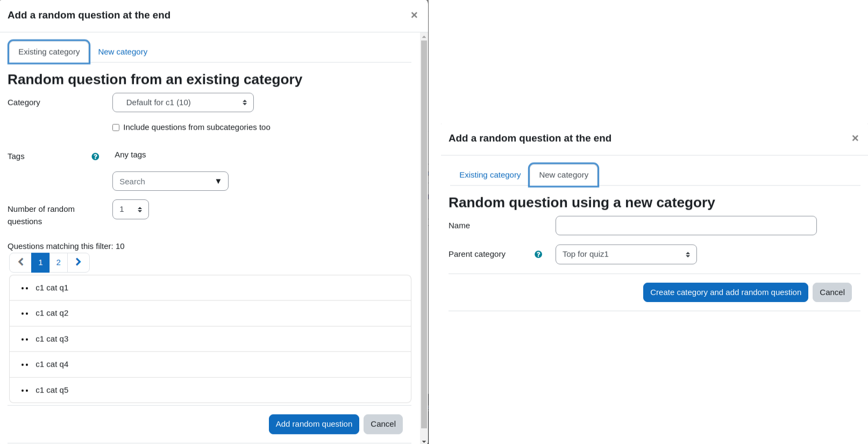The height and width of the screenshot is (444, 868).
Task: Go to next page chevron in pagination
Action: (x=79, y=262)
